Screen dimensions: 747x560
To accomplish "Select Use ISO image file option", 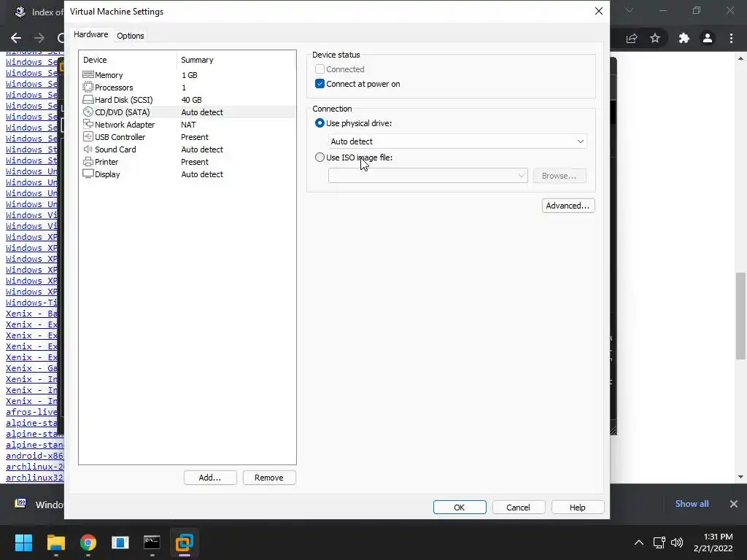I will tap(320, 157).
